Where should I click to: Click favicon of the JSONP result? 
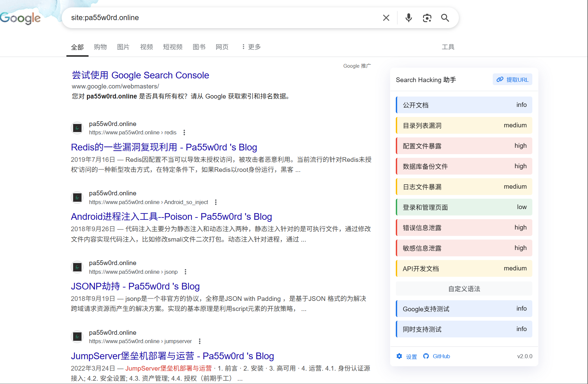(x=77, y=267)
